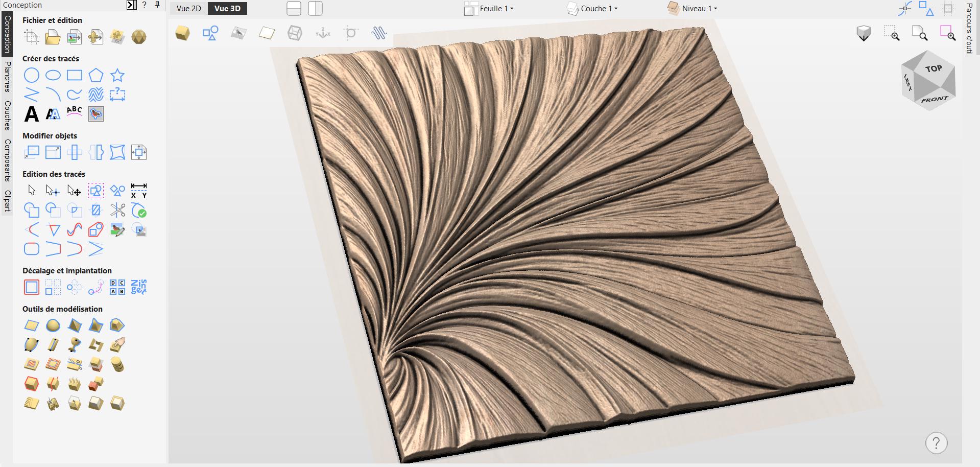
Task: Open the Clipart side tab
Action: pyautogui.click(x=7, y=201)
